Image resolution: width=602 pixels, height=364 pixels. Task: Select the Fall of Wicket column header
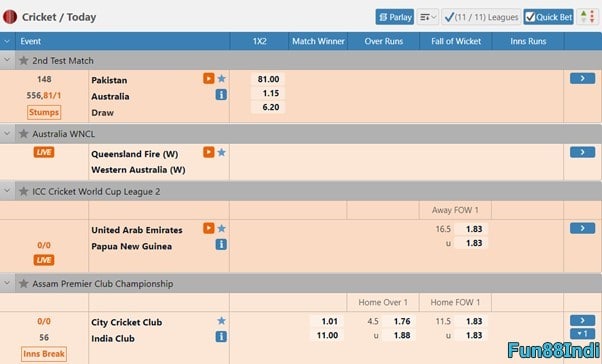click(456, 41)
